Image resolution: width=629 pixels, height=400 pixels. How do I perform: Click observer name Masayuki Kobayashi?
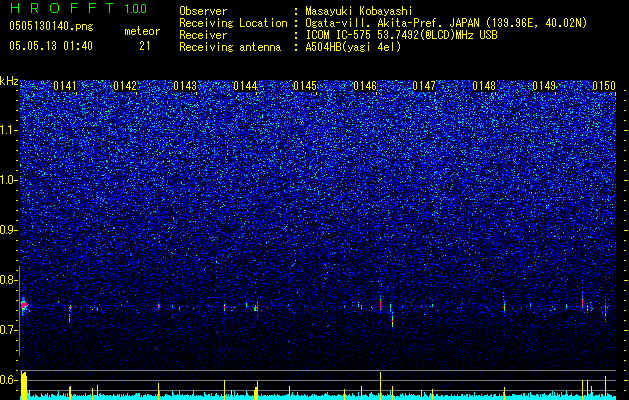(359, 11)
